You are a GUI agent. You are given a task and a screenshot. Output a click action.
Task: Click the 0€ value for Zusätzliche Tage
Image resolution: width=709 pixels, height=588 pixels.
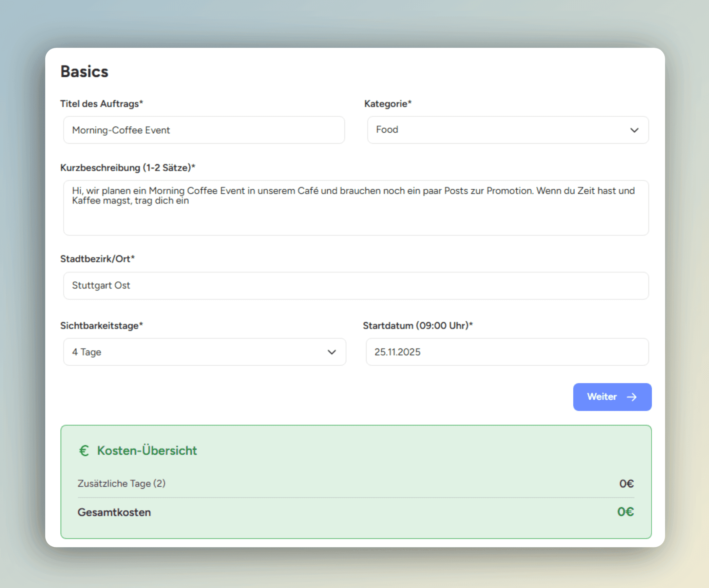pyautogui.click(x=626, y=484)
